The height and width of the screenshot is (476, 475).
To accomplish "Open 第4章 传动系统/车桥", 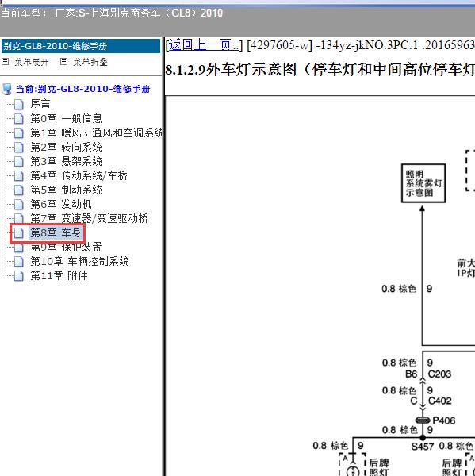I will [x=79, y=175].
